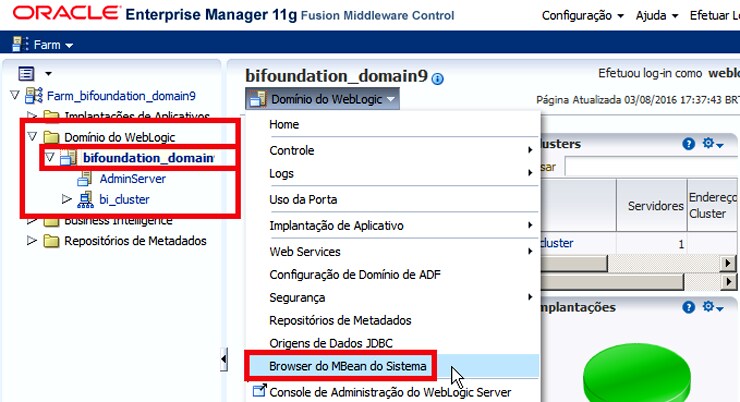Expand the bi_cluster tree node

pyautogui.click(x=67, y=199)
